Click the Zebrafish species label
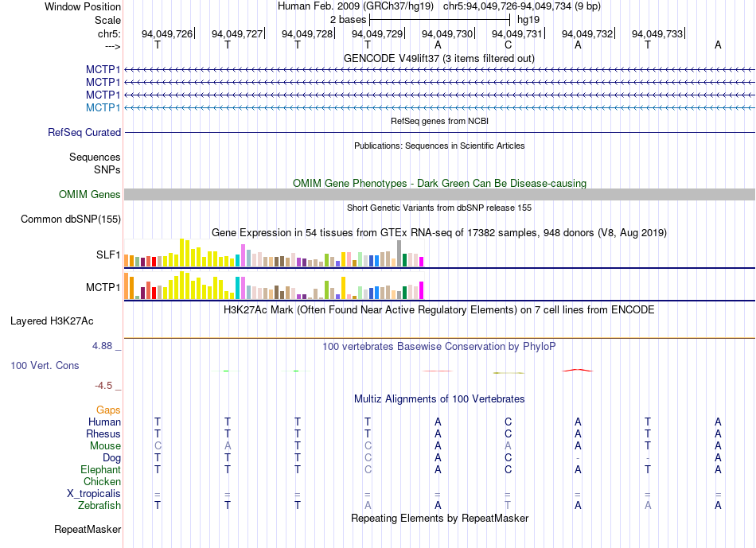Image resolution: width=756 pixels, height=548 pixels. click(x=99, y=506)
